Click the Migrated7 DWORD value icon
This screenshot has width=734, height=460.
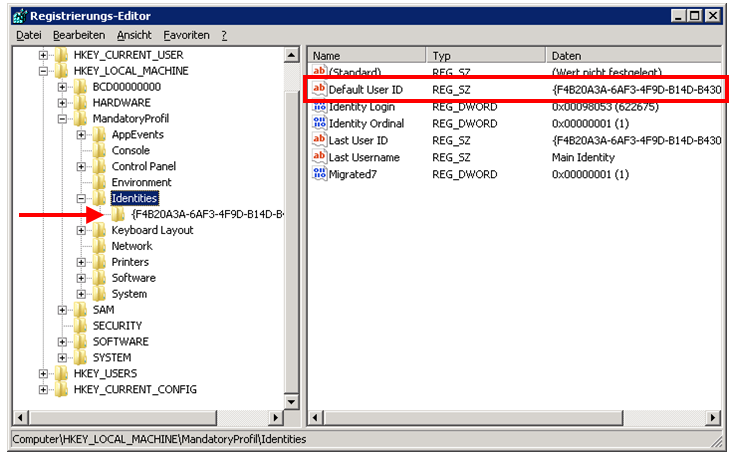pyautogui.click(x=320, y=174)
